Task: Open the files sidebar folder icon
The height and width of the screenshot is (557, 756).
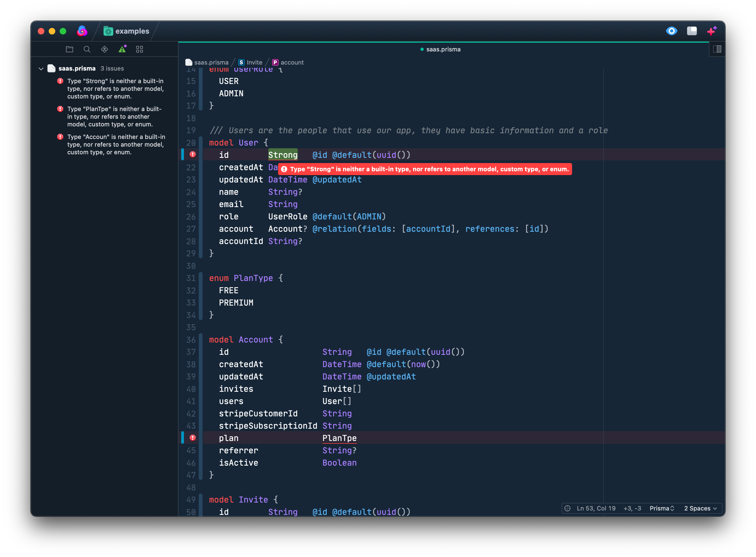Action: click(x=70, y=49)
